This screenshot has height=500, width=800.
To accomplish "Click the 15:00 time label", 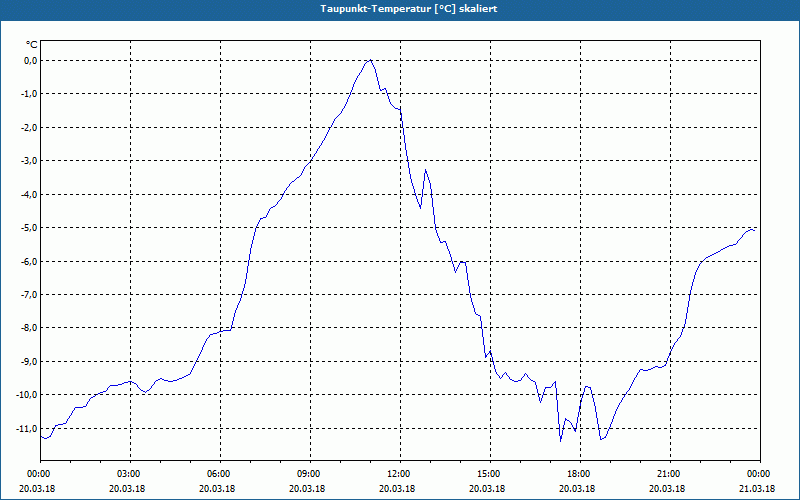I will 491,474.
